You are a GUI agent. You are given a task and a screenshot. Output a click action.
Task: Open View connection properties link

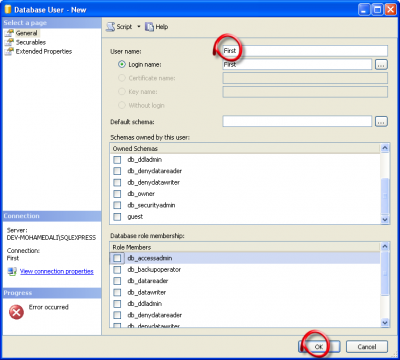[57, 271]
